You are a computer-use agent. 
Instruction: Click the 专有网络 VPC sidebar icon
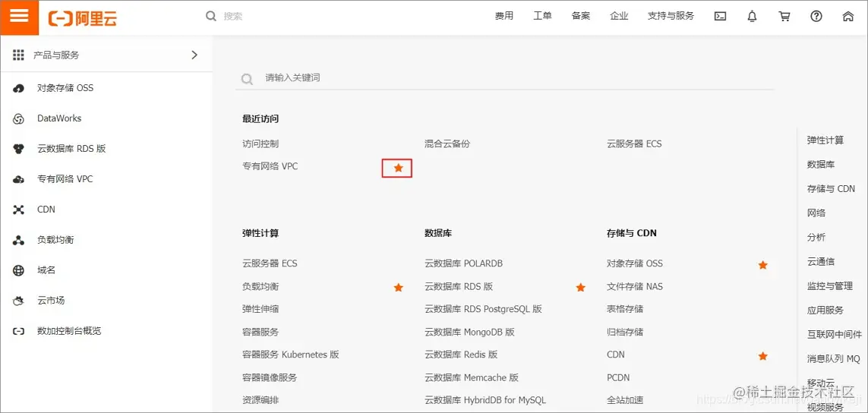[19, 179]
